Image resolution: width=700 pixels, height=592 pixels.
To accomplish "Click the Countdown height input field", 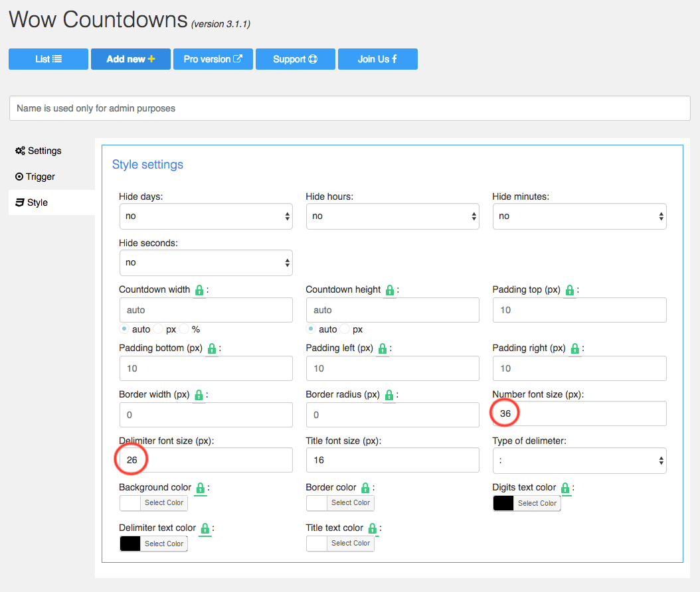I will 393,310.
